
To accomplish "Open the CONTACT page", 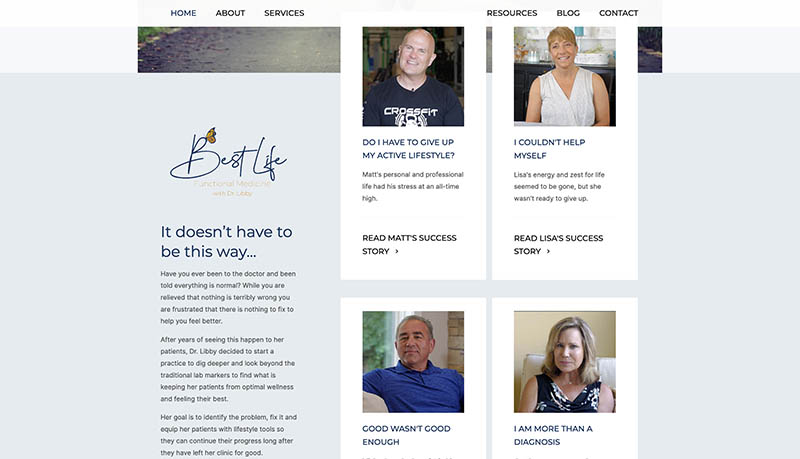I will coord(618,13).
